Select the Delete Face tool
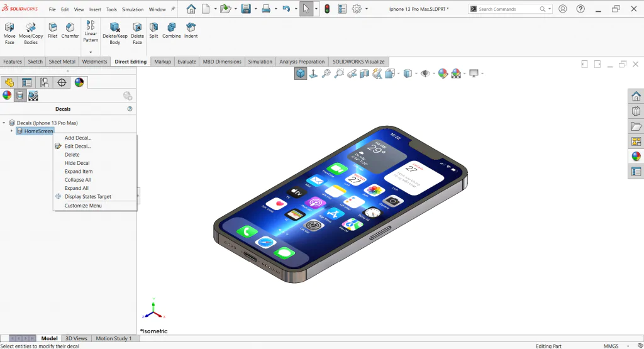 point(137,34)
